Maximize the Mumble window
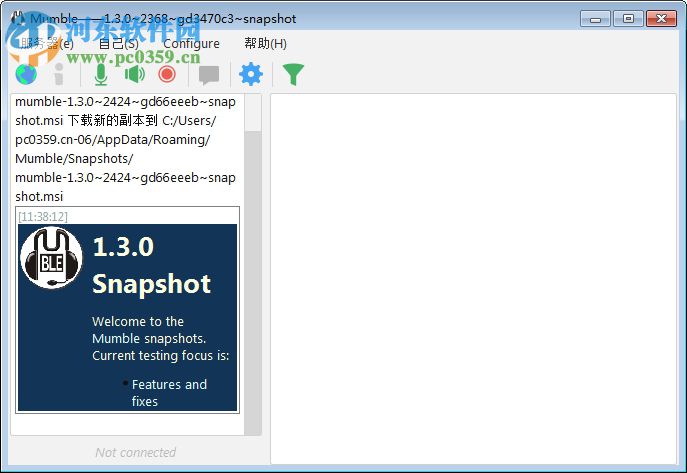Viewport: 687px width, 473px height. 628,19
